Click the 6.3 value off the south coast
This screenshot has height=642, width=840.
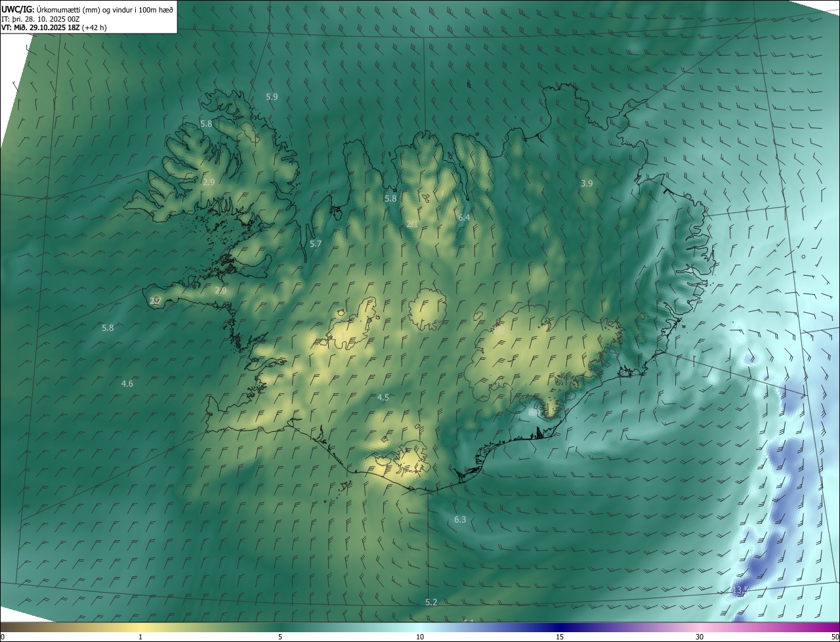tap(460, 519)
